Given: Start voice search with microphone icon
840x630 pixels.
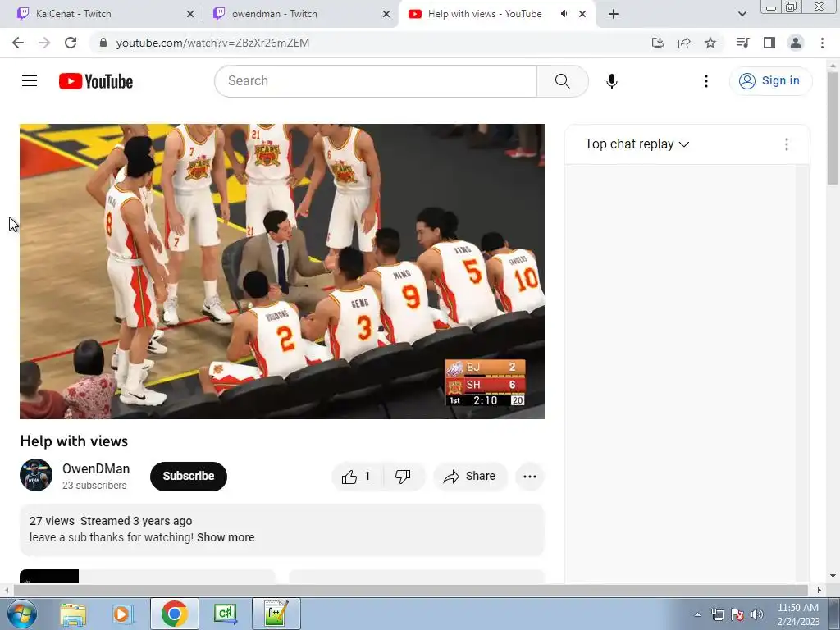Looking at the screenshot, I should point(611,81).
